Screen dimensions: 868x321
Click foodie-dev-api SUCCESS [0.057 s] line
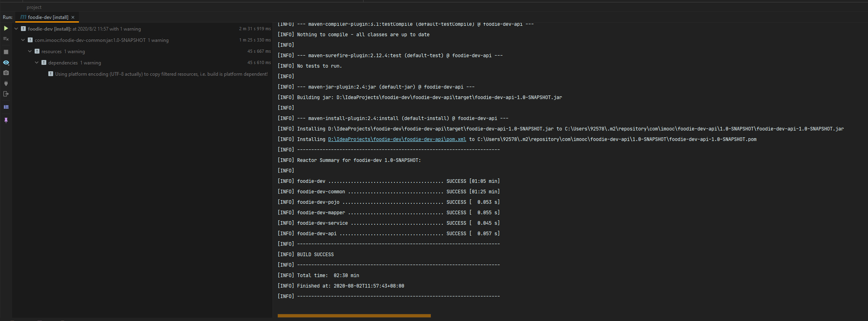click(389, 234)
